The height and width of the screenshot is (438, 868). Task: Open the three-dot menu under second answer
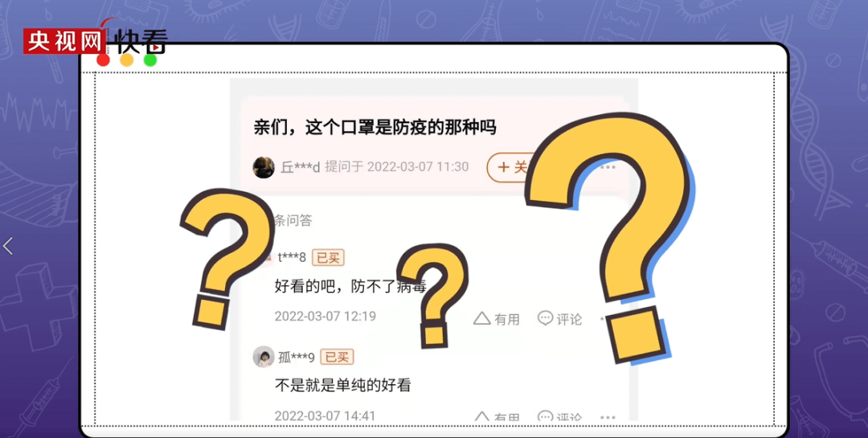click(608, 418)
